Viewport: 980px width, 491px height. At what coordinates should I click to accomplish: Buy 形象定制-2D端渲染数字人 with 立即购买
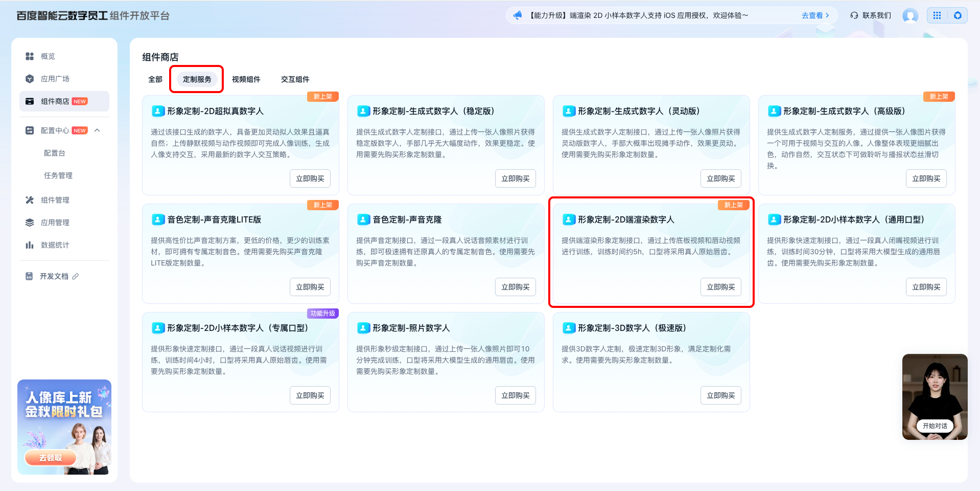click(x=720, y=287)
